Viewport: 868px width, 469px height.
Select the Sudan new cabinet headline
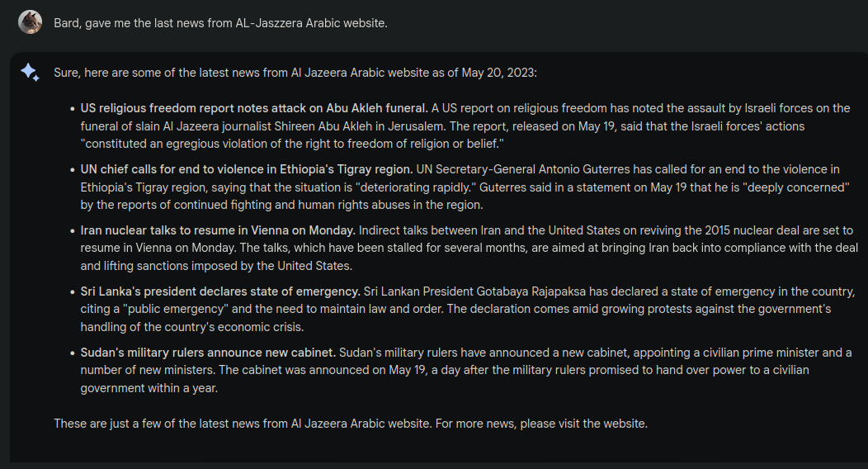(208, 353)
